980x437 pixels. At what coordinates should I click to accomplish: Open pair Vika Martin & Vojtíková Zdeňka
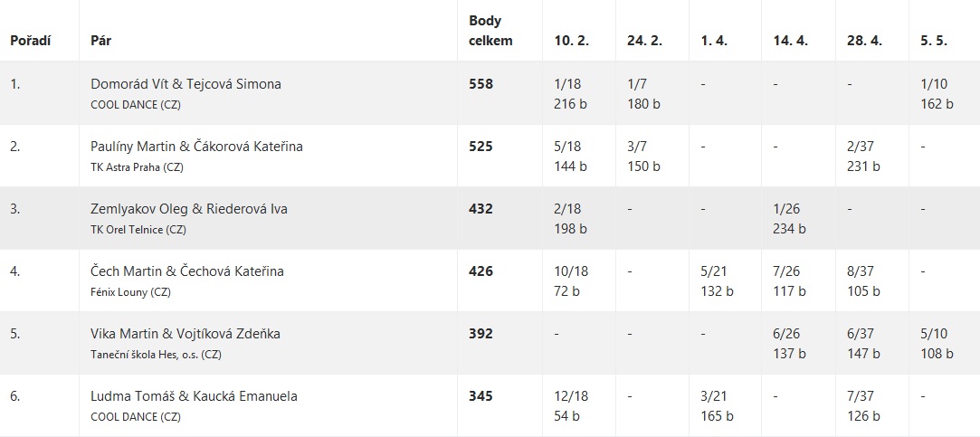coord(185,334)
